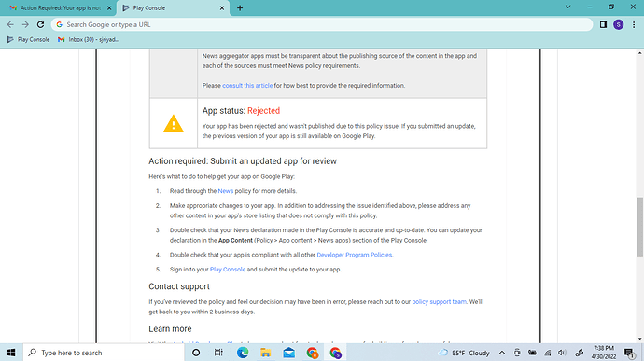The width and height of the screenshot is (644, 361).
Task: Open the network tray icon
Action: click(548, 353)
